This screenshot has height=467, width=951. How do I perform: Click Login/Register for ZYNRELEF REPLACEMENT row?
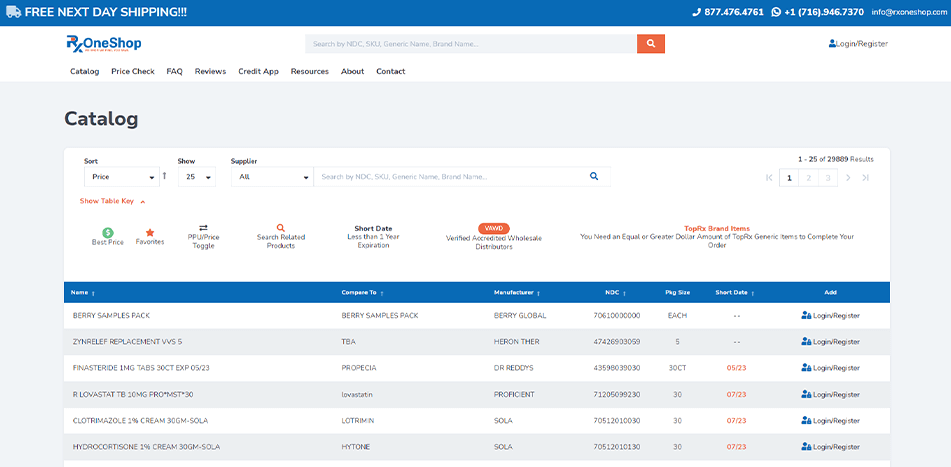(830, 341)
